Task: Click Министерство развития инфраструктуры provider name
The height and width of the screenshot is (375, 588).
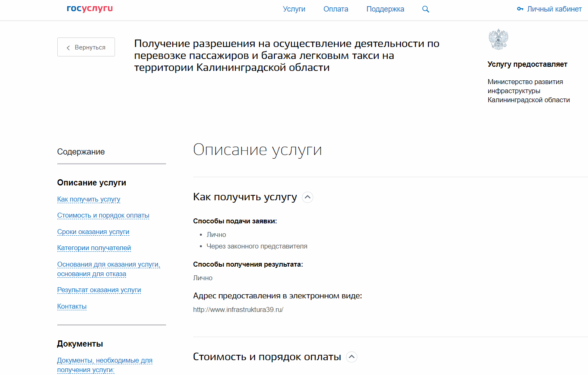Action: 529,91
